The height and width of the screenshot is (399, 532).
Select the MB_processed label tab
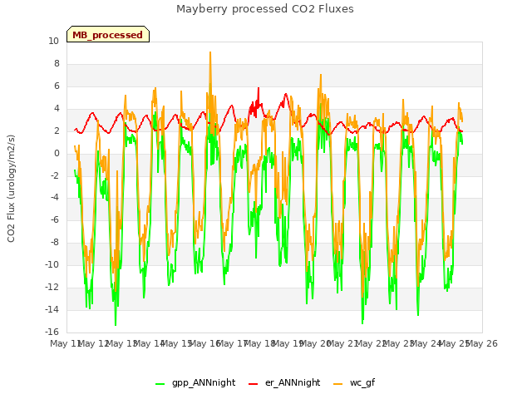(108, 35)
